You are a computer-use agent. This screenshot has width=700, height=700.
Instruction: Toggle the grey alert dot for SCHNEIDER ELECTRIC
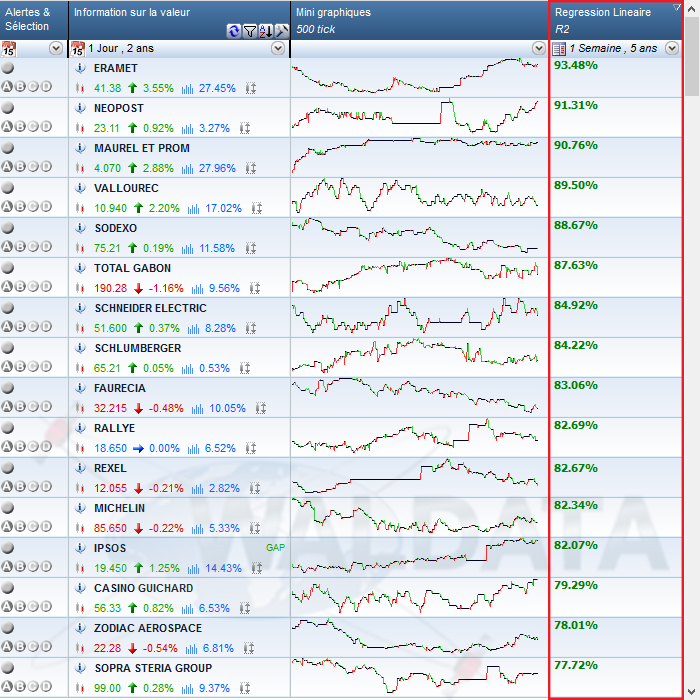point(8,308)
